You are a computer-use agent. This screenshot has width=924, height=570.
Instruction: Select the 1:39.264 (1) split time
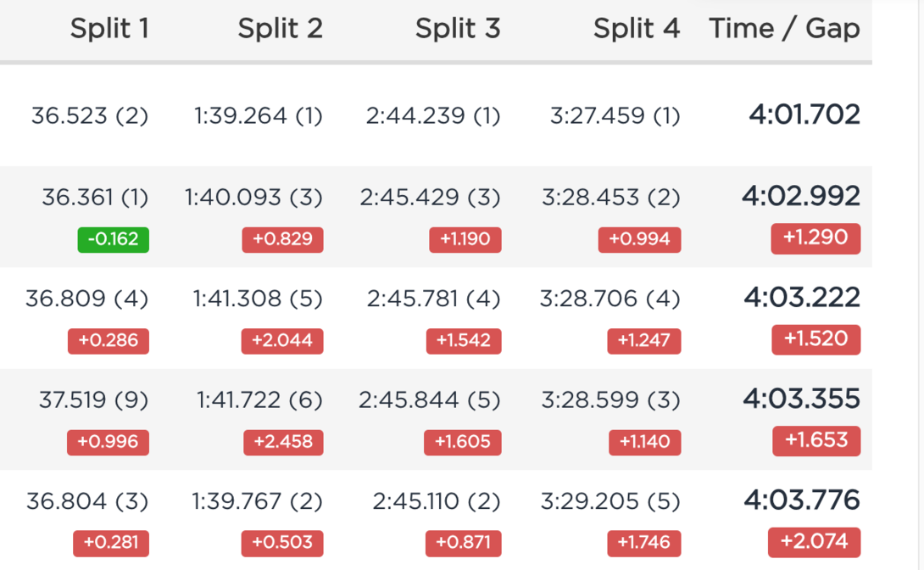258,115
